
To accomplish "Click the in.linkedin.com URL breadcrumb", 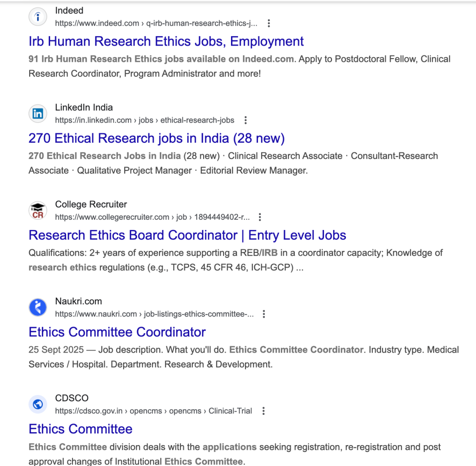I will click(x=144, y=120).
